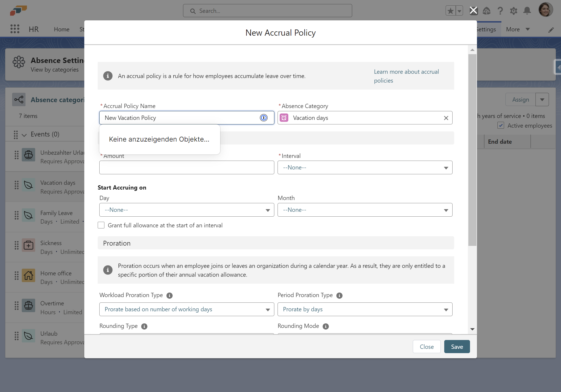The height and width of the screenshot is (392, 561).
Task: Click the Rounding Mode info icon
Action: pyautogui.click(x=326, y=326)
